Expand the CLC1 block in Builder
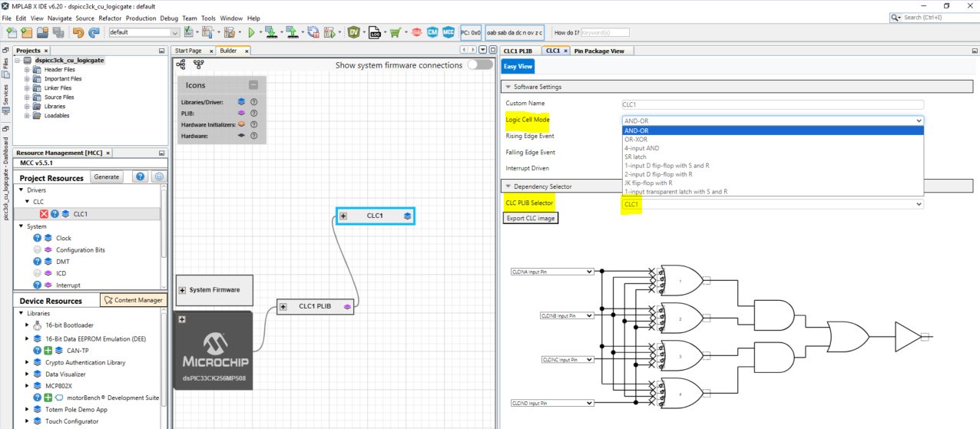980x429 pixels. (343, 216)
